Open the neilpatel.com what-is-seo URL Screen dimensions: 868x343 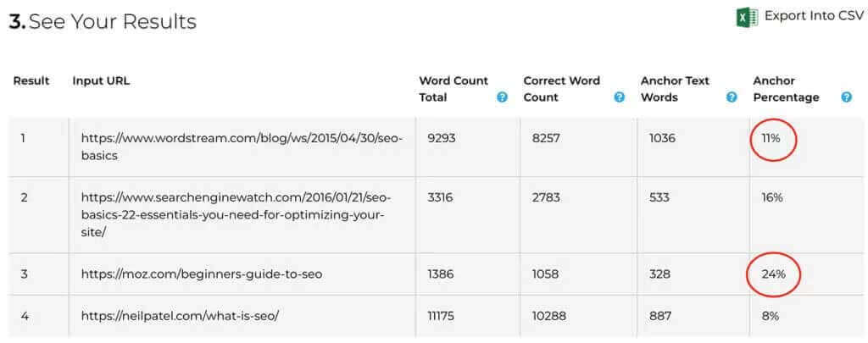pyautogui.click(x=180, y=316)
